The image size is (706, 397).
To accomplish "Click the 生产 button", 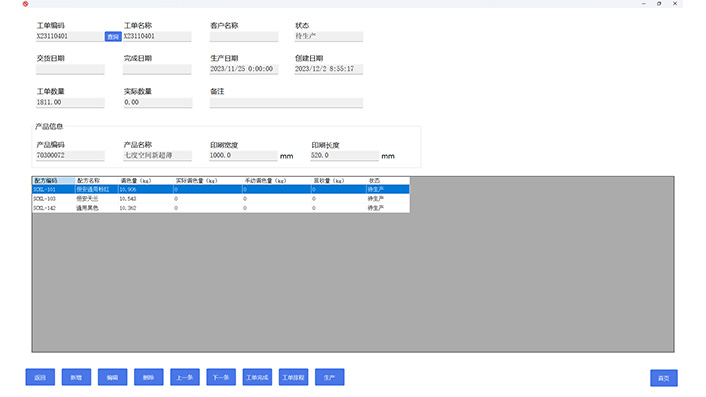I will pos(330,377).
